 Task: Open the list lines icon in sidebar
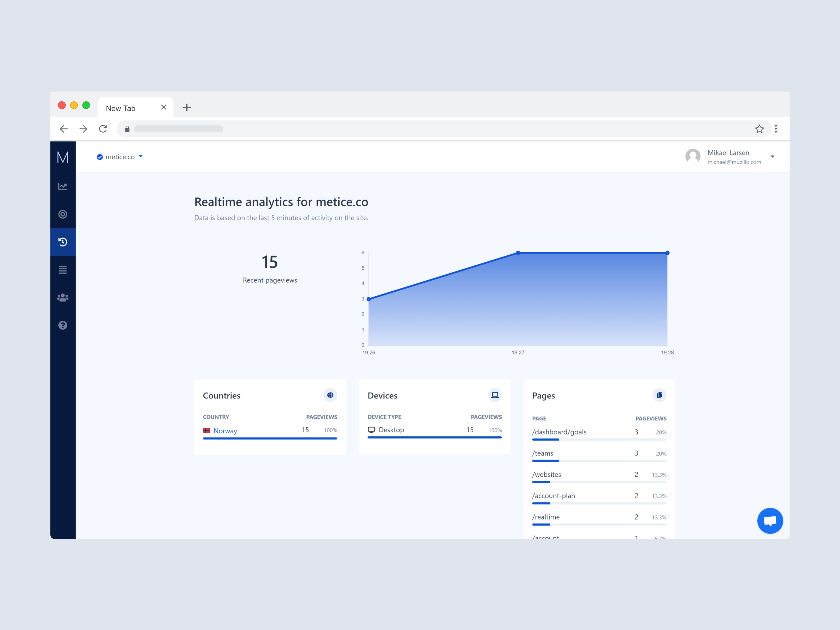pos(63,270)
